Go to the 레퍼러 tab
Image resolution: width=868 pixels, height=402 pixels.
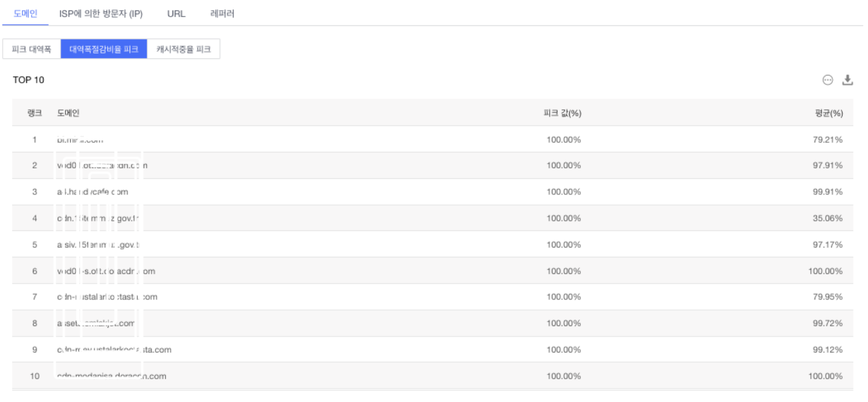coord(222,13)
